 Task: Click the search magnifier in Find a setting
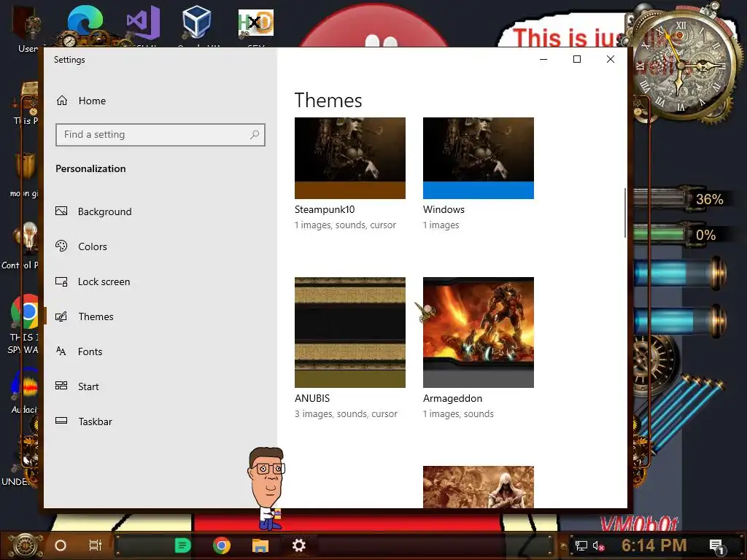(255, 135)
